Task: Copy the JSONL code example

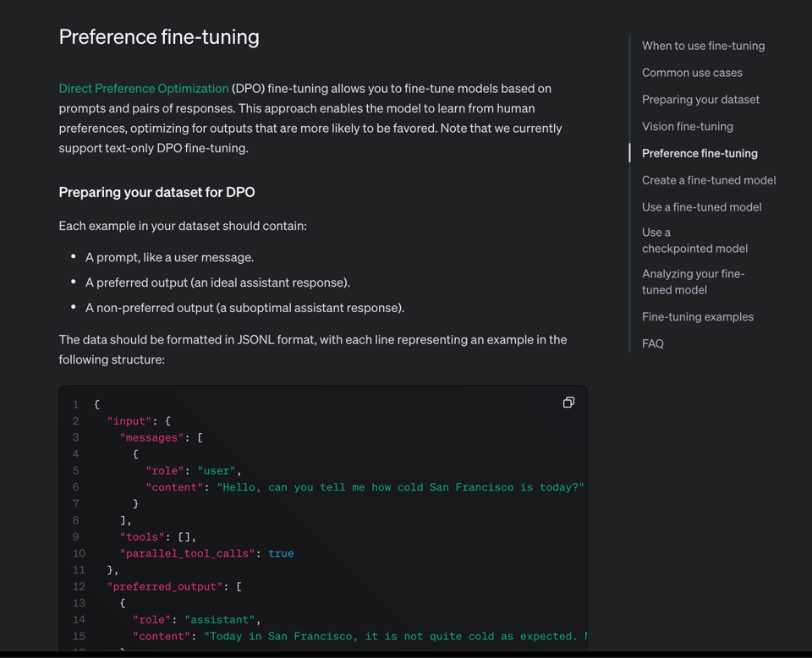Action: click(x=568, y=403)
